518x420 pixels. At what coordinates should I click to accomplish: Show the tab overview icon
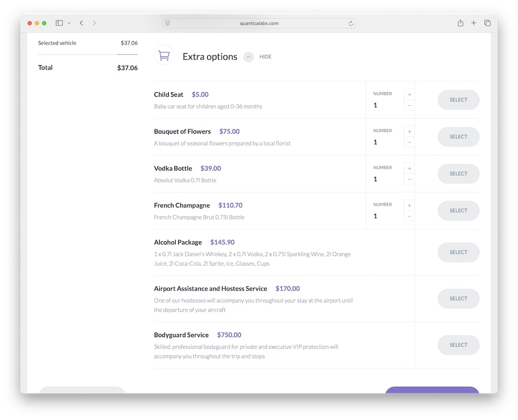click(x=487, y=23)
